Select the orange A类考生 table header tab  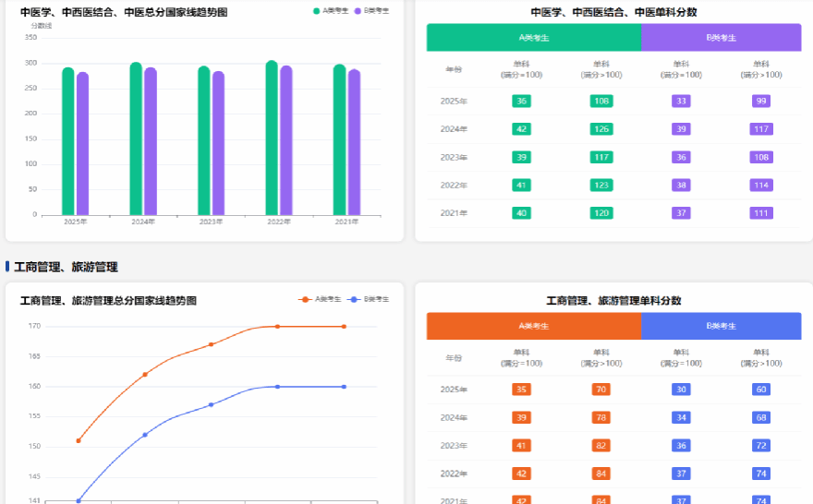point(533,326)
